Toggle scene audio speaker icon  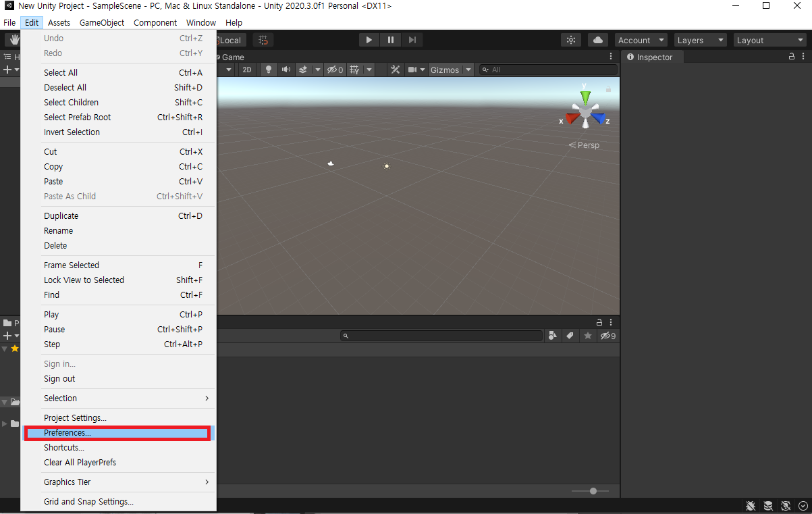pos(286,70)
